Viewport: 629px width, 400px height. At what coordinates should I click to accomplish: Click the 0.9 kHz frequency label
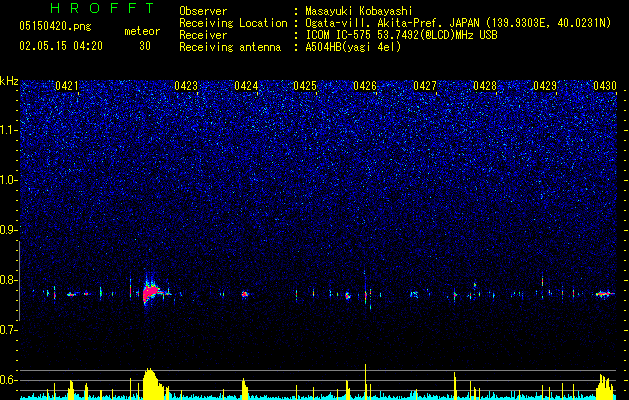pyautogui.click(x=9, y=230)
